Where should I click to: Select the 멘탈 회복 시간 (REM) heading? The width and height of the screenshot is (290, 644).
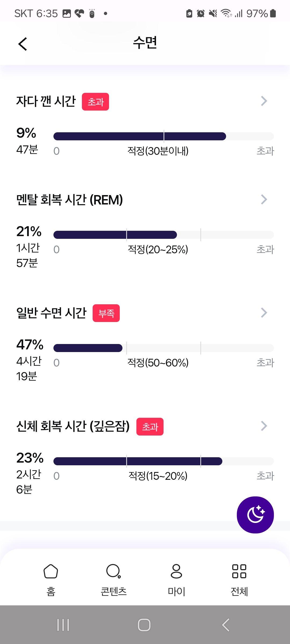70,200
